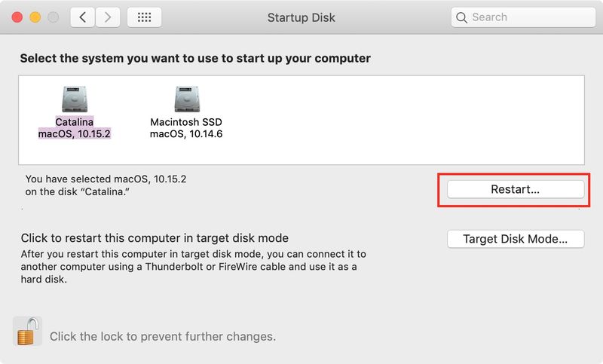Click the open padlock icon
This screenshot has width=603, height=364.
(x=27, y=332)
